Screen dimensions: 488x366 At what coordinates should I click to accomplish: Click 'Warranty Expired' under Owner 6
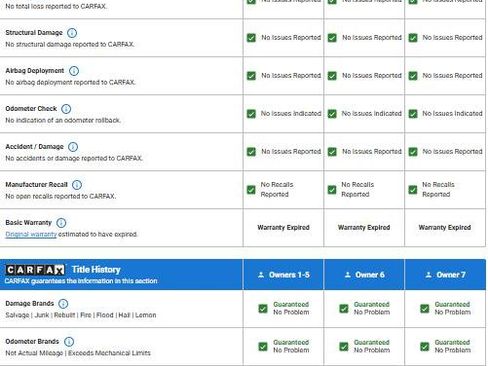[x=364, y=228]
